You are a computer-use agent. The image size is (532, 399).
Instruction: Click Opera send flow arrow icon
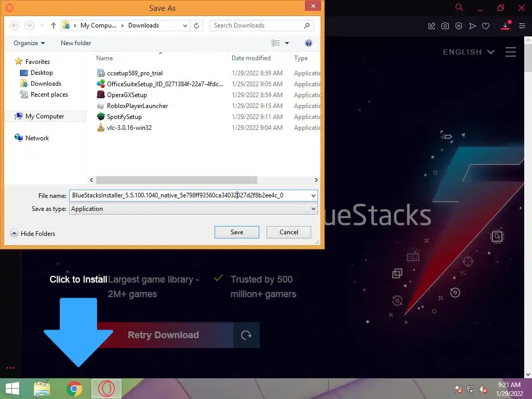tap(472, 26)
